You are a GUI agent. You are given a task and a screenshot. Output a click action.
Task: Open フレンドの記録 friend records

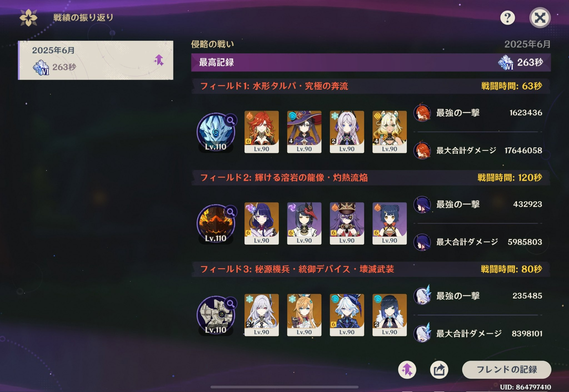(x=506, y=370)
